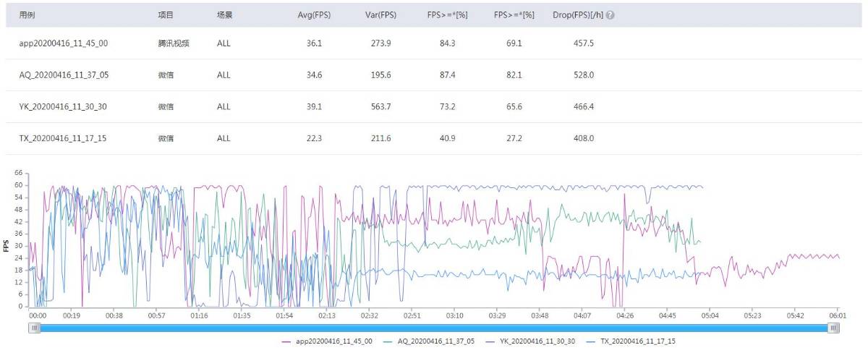Click the percentage value 82.1
The width and height of the screenshot is (868, 353).
click(514, 75)
